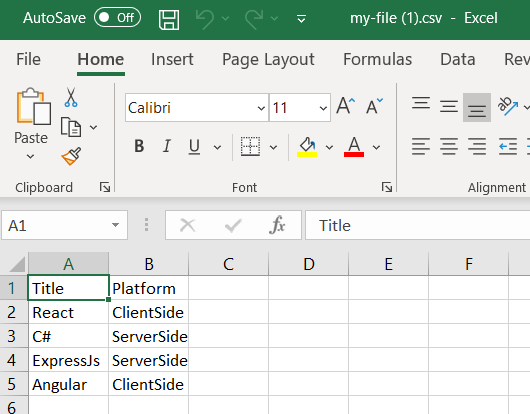Toggle Bold formatting

(139, 146)
